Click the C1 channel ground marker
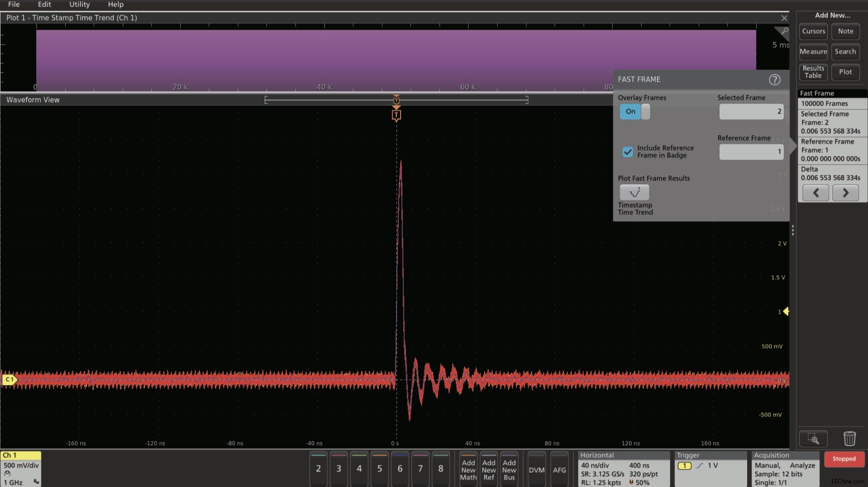The height and width of the screenshot is (487, 868). pyautogui.click(x=9, y=380)
